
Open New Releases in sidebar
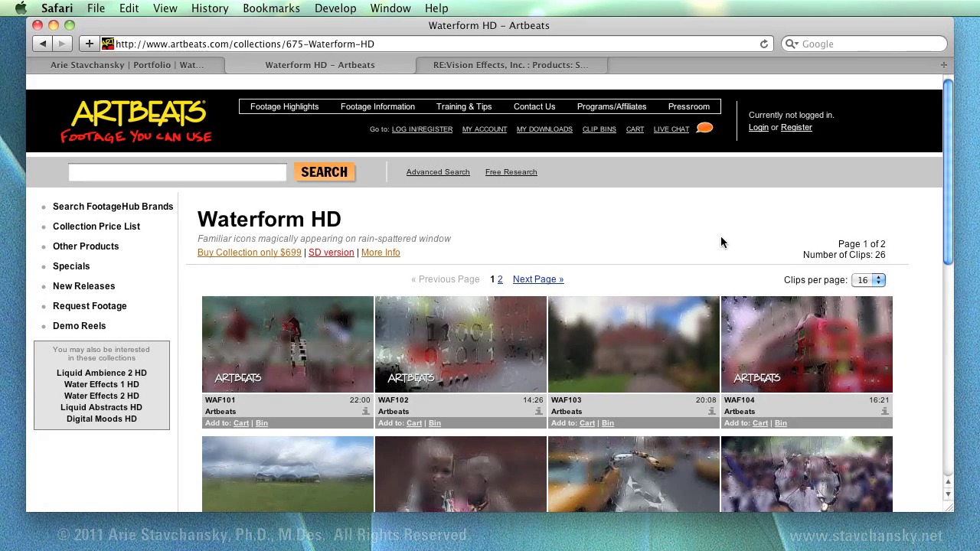point(83,286)
